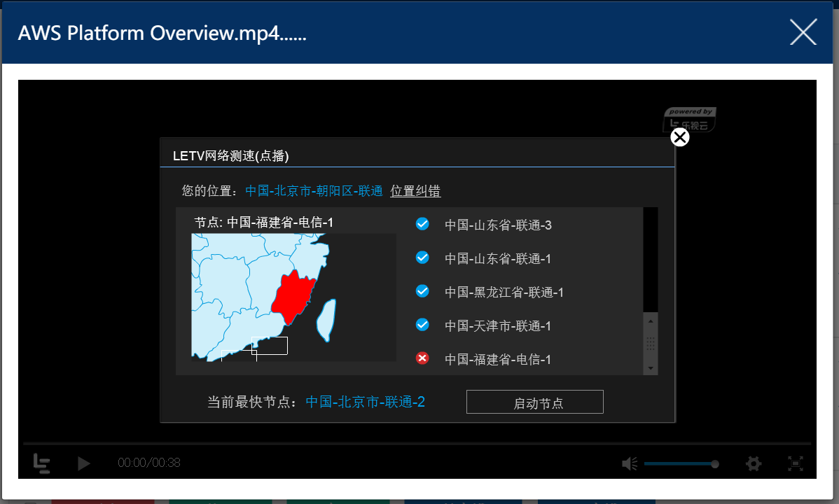This screenshot has width=839, height=504.
Task: Select node 中国-山东省-联通-3
Action: tap(498, 225)
